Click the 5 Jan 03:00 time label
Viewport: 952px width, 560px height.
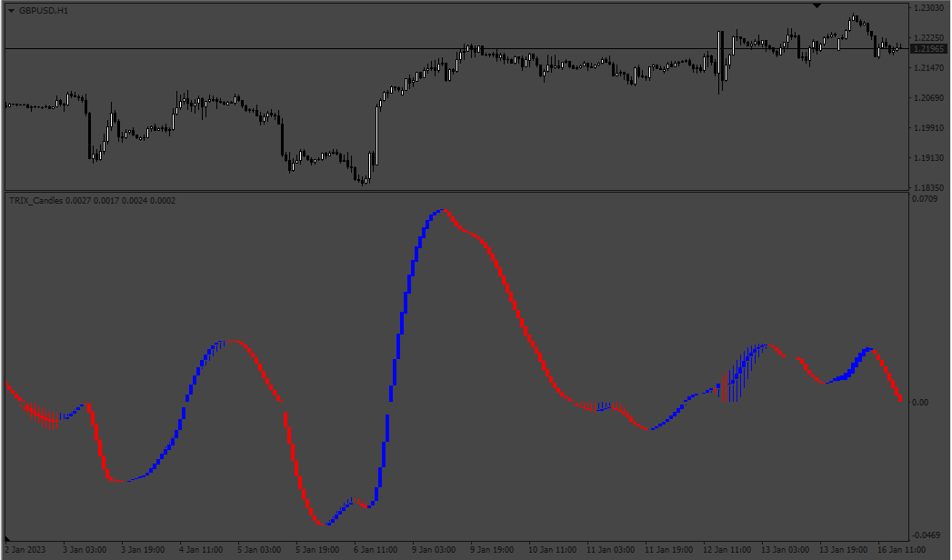point(259,550)
